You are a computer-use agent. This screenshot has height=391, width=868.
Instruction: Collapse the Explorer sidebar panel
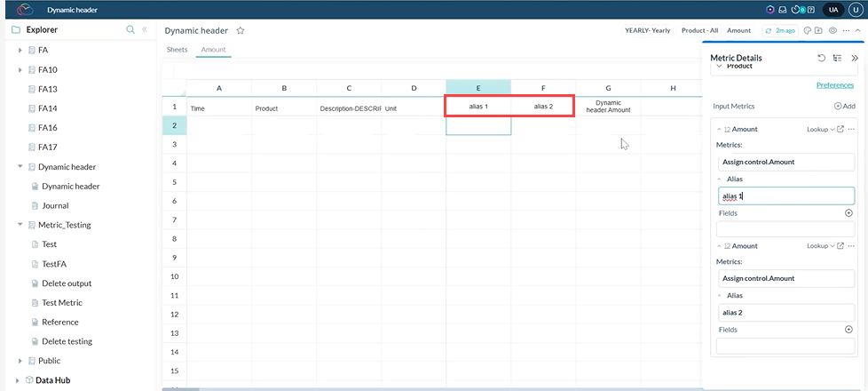[145, 29]
